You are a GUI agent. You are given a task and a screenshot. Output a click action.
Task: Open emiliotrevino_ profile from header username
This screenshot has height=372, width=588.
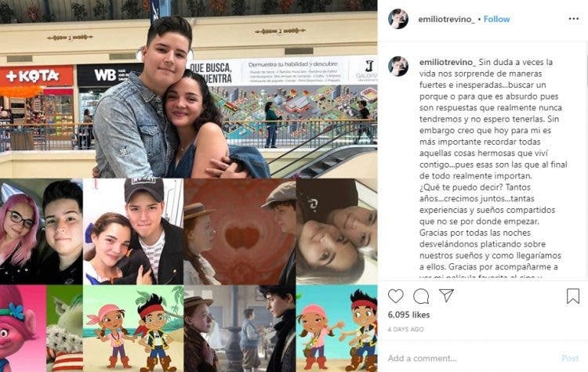(446, 19)
